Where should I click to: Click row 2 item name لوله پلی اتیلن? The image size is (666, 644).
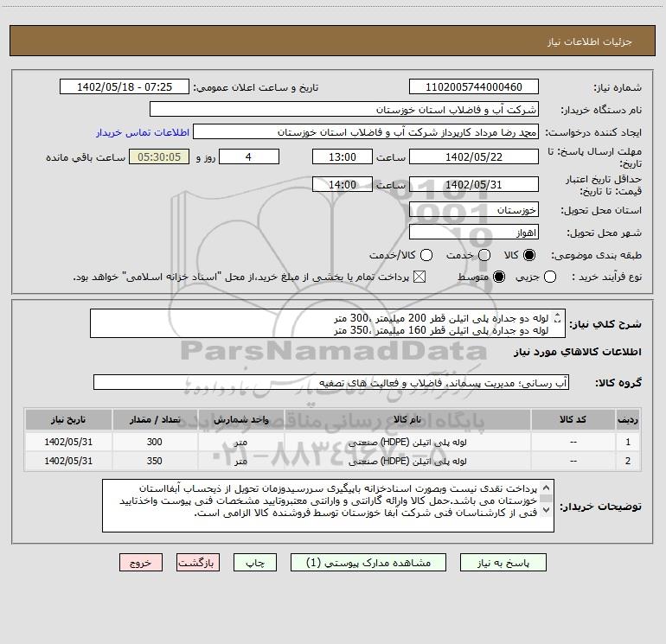point(407,461)
